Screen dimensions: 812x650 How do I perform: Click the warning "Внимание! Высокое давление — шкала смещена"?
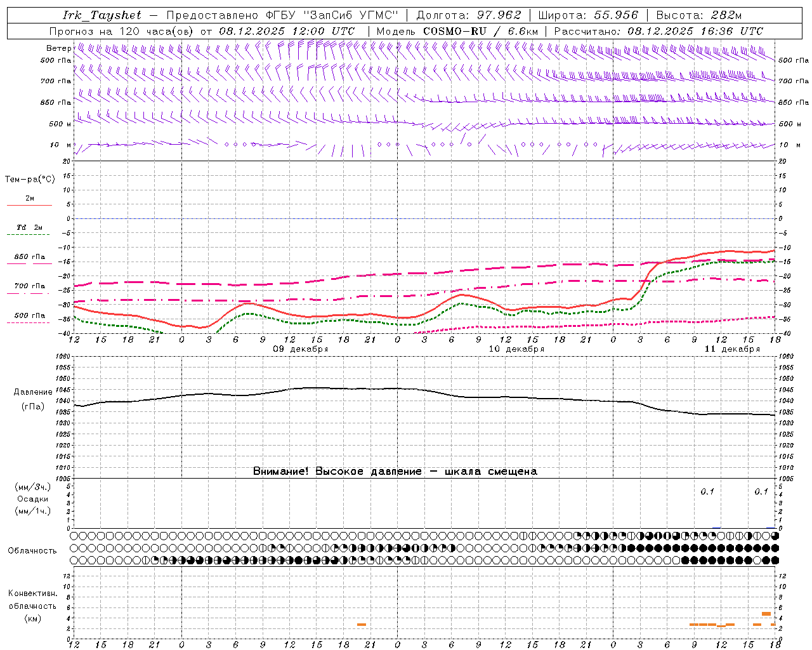[x=395, y=471]
